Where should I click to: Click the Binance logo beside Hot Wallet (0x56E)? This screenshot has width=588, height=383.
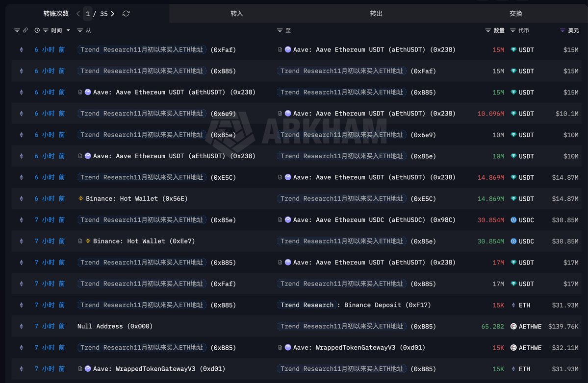81,198
